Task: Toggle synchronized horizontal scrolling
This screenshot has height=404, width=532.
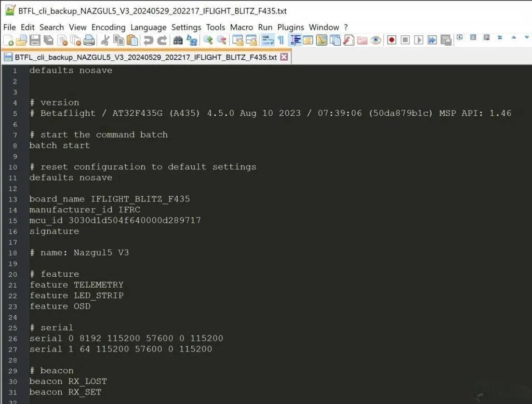Action: point(251,41)
